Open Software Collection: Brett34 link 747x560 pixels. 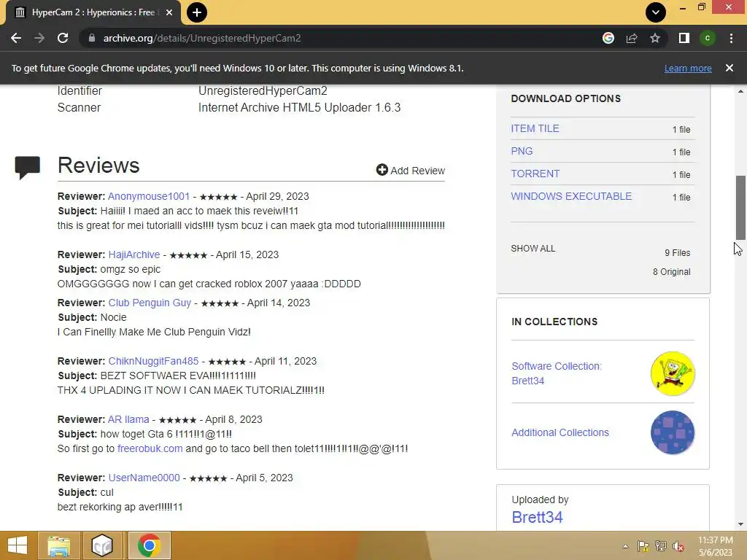tap(557, 373)
